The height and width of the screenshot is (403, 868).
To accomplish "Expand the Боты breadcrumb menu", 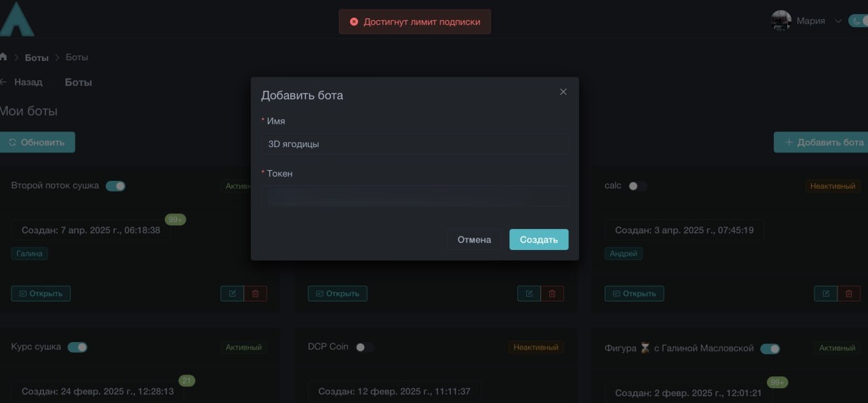I will tap(36, 57).
